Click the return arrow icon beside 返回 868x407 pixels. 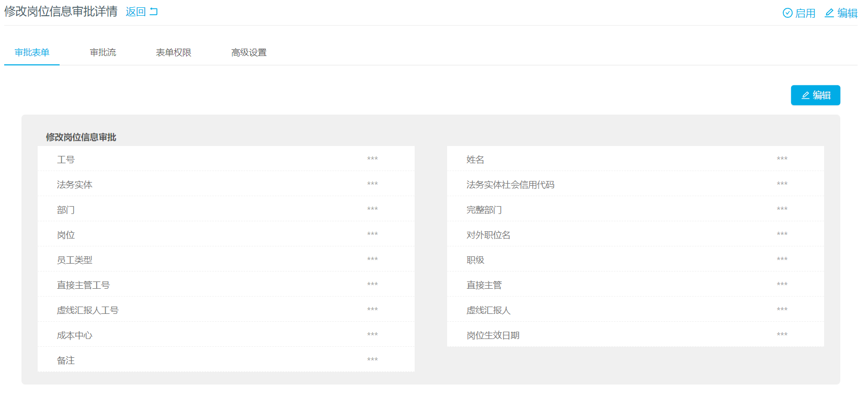[x=154, y=12]
